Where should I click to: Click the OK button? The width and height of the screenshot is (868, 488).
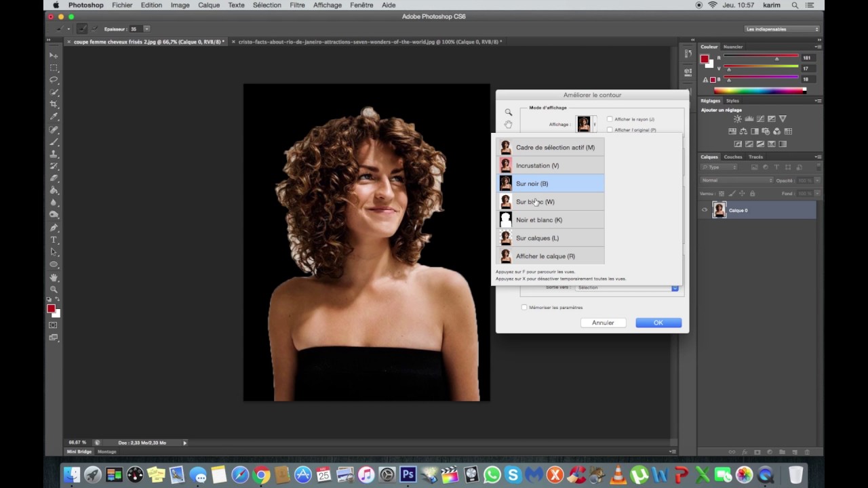pyautogui.click(x=658, y=323)
